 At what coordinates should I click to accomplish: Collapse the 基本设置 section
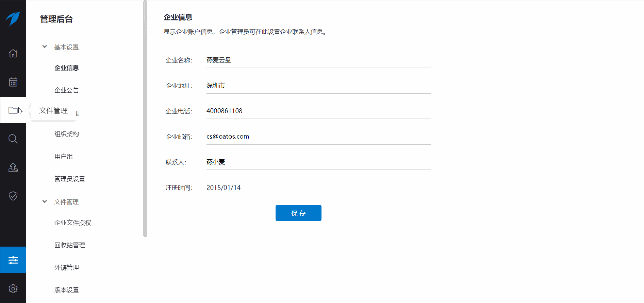click(x=45, y=47)
